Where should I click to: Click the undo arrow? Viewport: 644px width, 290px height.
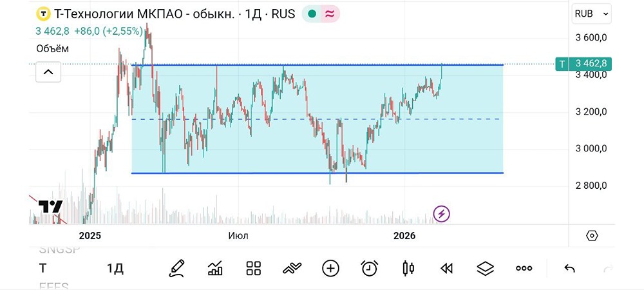(569, 268)
